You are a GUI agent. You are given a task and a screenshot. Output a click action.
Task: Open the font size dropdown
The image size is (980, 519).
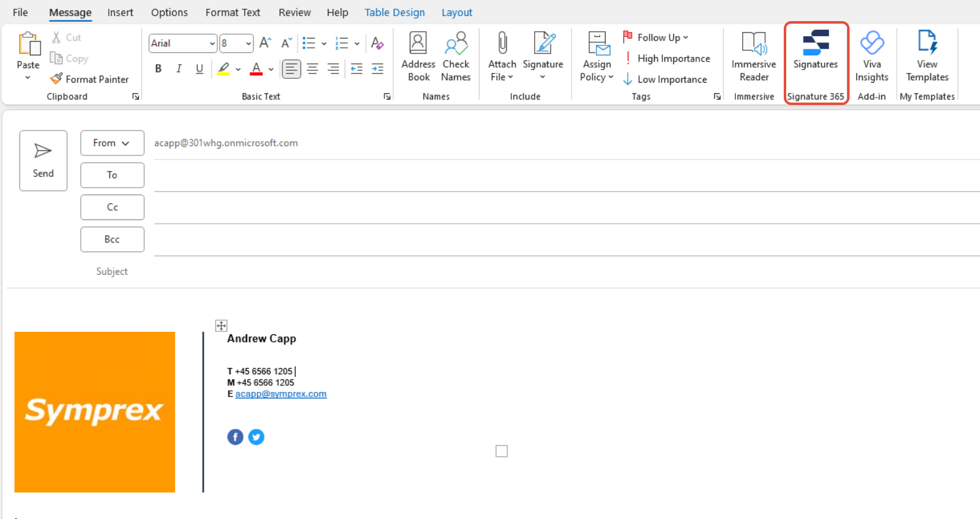click(x=248, y=43)
